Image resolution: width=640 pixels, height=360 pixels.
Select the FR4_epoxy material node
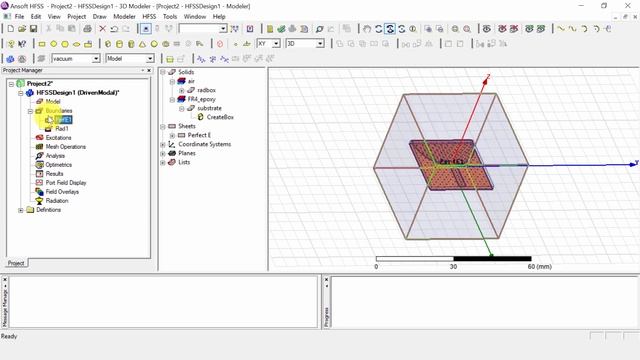coord(202,99)
